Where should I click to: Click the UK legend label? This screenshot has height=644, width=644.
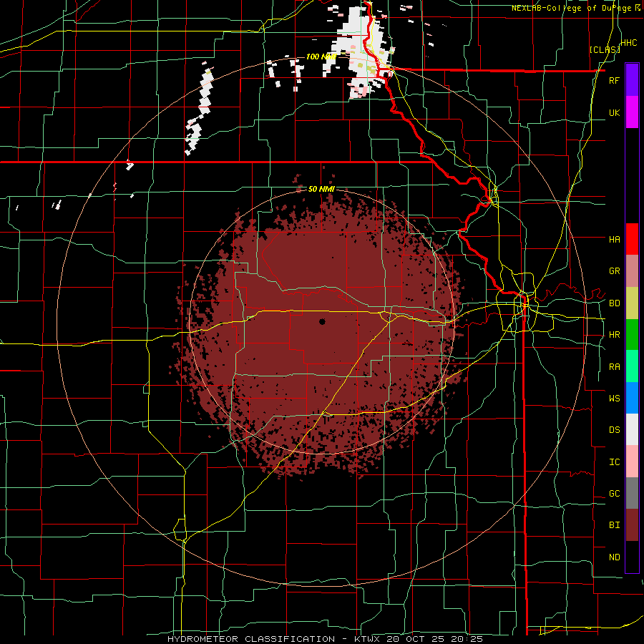tap(614, 112)
